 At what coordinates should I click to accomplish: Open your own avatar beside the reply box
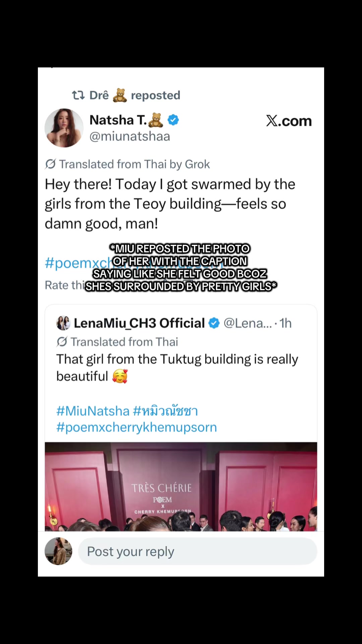coord(58,551)
